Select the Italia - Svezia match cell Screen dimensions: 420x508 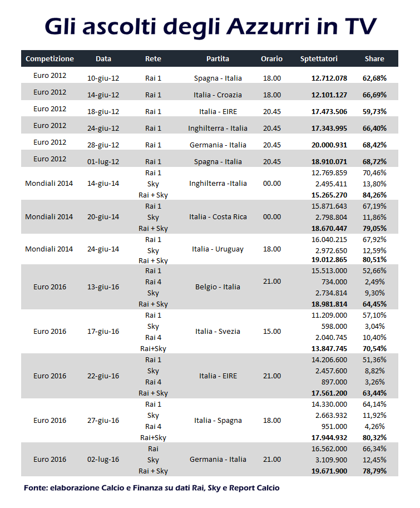click(218, 332)
